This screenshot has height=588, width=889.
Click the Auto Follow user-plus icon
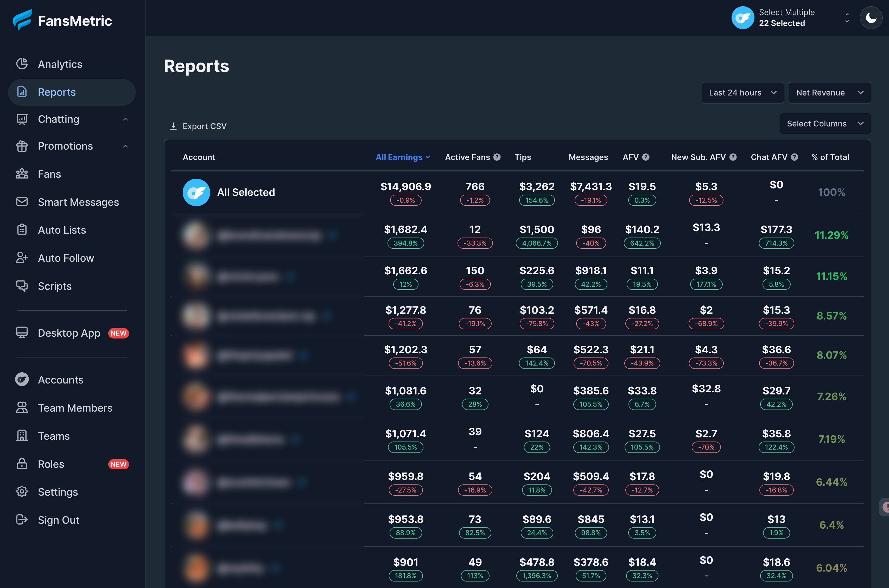[x=22, y=258]
